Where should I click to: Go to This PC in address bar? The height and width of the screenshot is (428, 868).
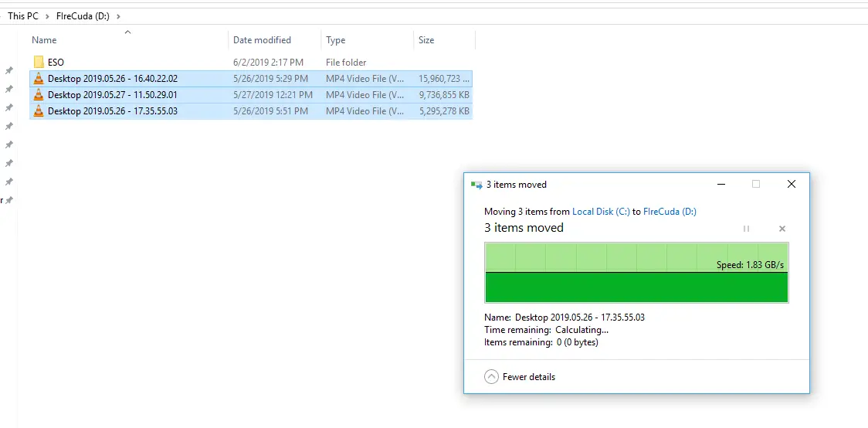tap(23, 16)
